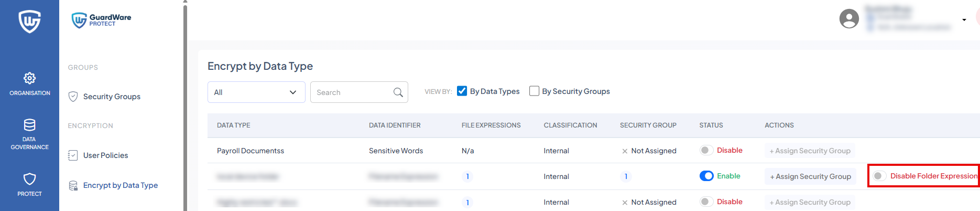Click the X icon beside Not Assigned for Payroll Documentss

click(624, 151)
